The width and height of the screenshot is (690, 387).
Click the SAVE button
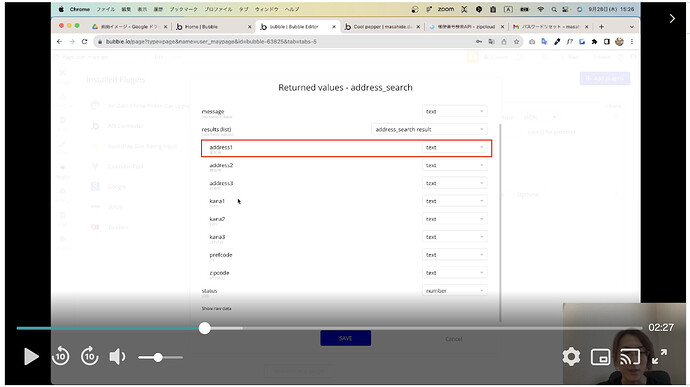pyautogui.click(x=345, y=338)
